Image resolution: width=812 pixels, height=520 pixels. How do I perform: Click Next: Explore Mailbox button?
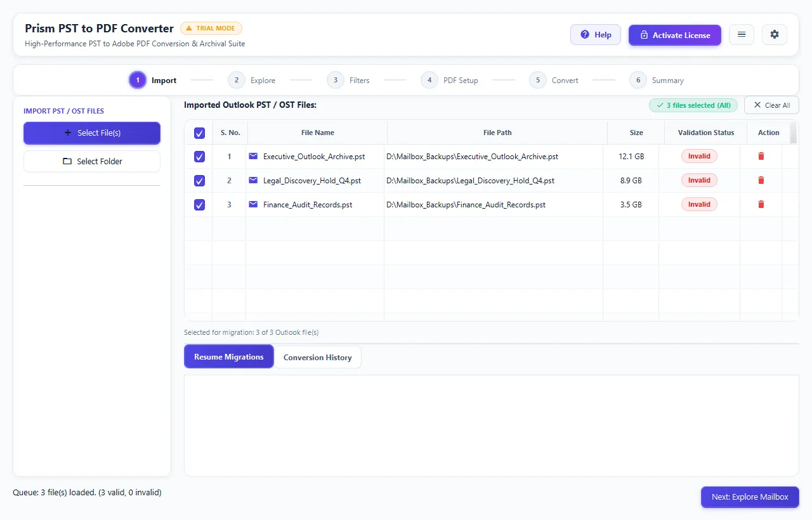[750, 497]
